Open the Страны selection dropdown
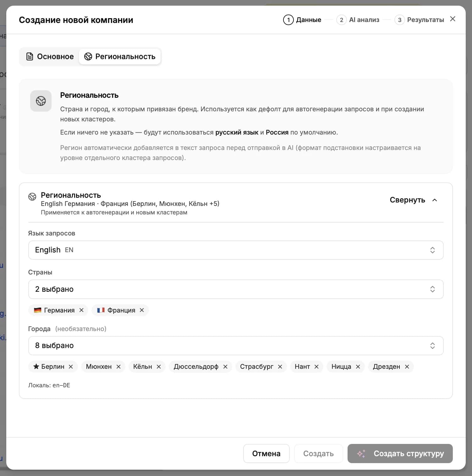Screen dimensions: 472x476 tap(236, 289)
